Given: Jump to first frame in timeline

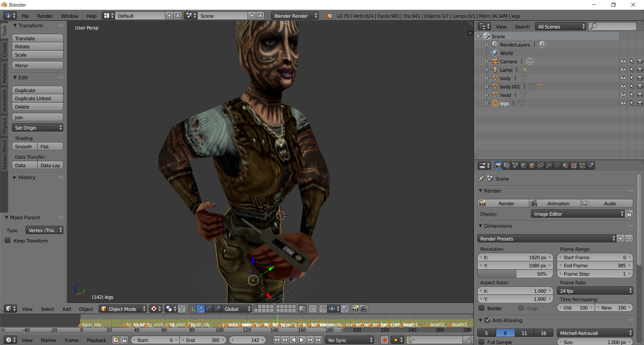Looking at the screenshot, I should tap(276, 340).
